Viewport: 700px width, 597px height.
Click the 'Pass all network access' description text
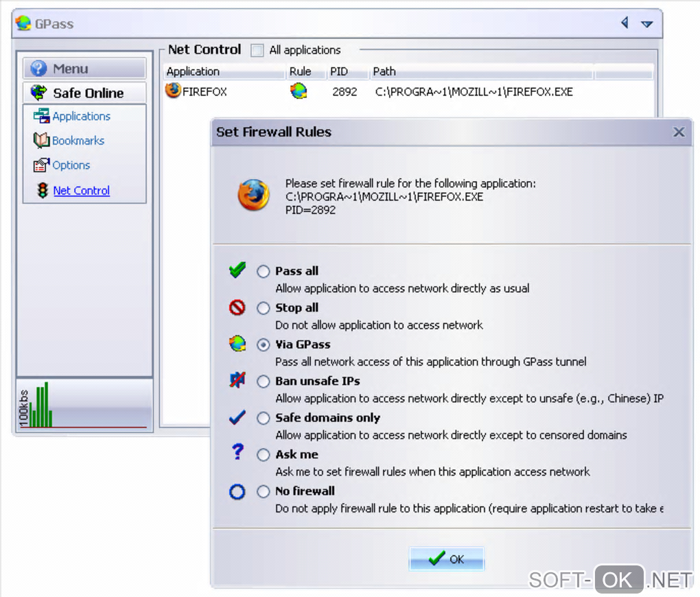[x=431, y=362]
